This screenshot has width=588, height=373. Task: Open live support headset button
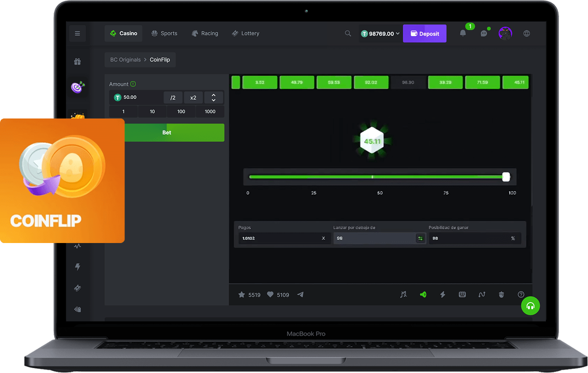(530, 306)
